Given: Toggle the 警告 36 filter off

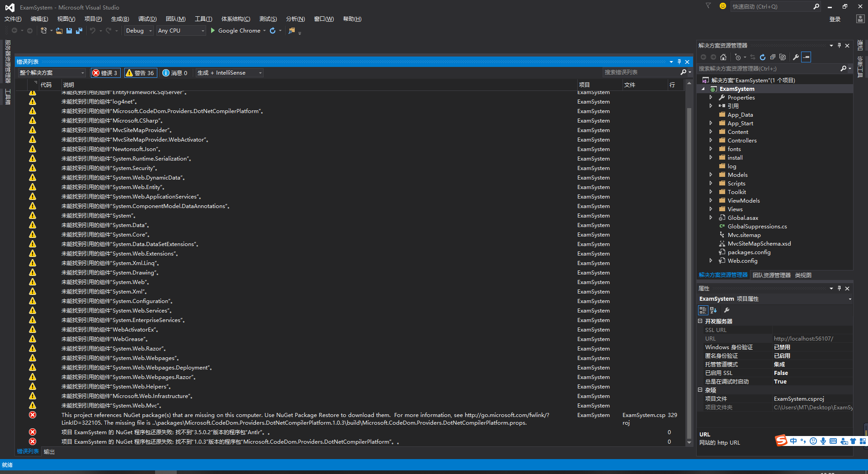Looking at the screenshot, I should (x=140, y=73).
